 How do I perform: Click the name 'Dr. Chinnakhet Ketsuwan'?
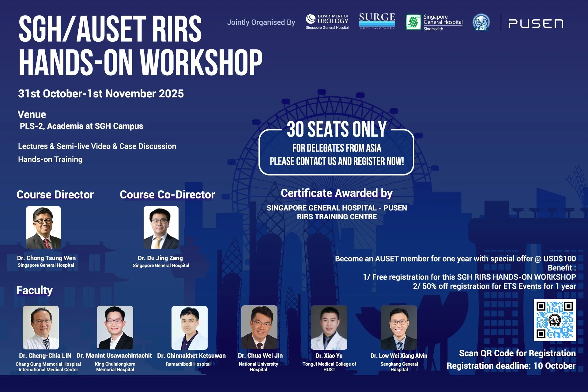(191, 356)
